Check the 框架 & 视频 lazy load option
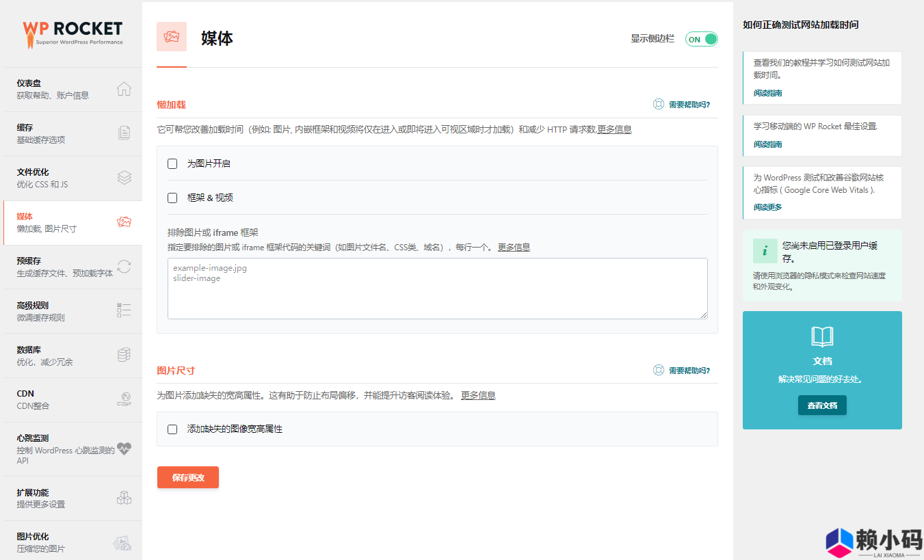 coord(172,198)
